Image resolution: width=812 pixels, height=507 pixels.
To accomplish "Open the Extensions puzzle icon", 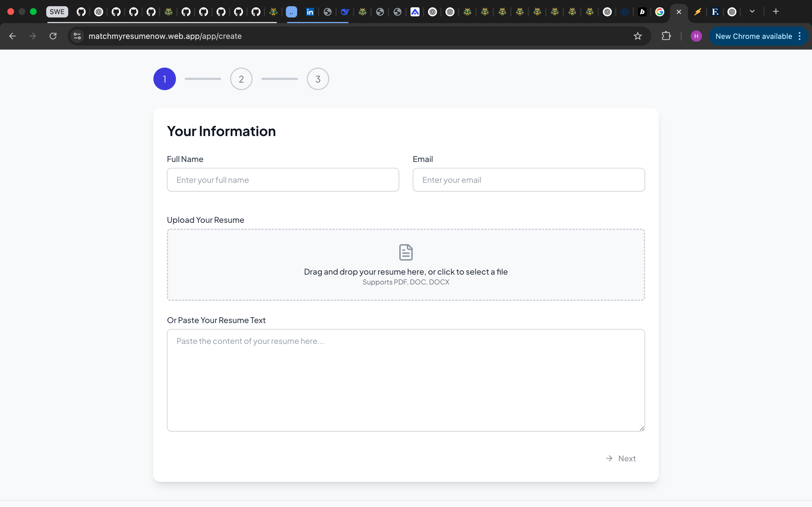I will tap(666, 36).
